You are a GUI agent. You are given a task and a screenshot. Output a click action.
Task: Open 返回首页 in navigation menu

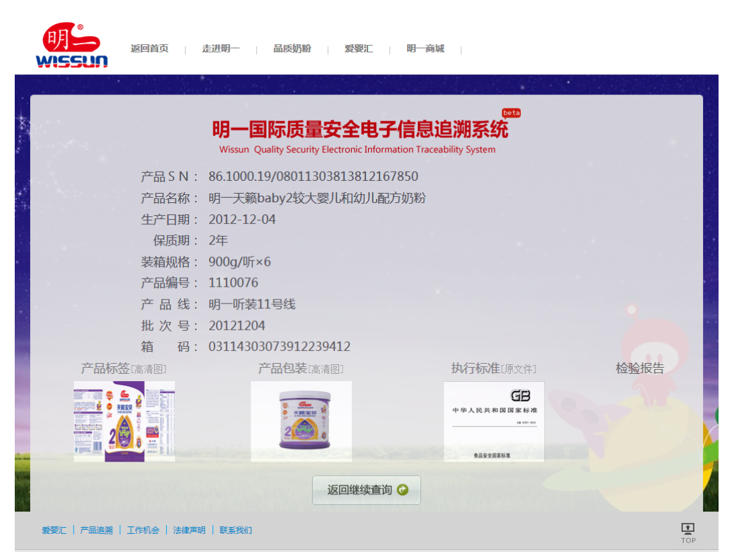(x=149, y=49)
